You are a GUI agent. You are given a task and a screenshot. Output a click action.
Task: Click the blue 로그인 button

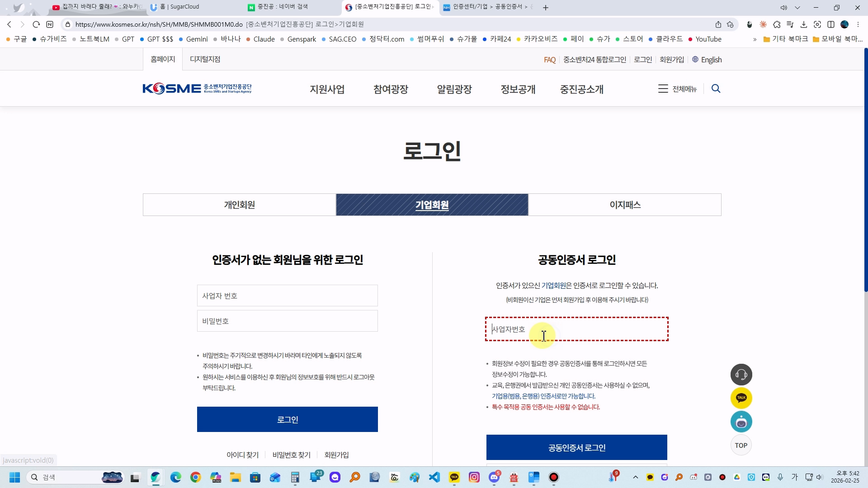point(287,419)
